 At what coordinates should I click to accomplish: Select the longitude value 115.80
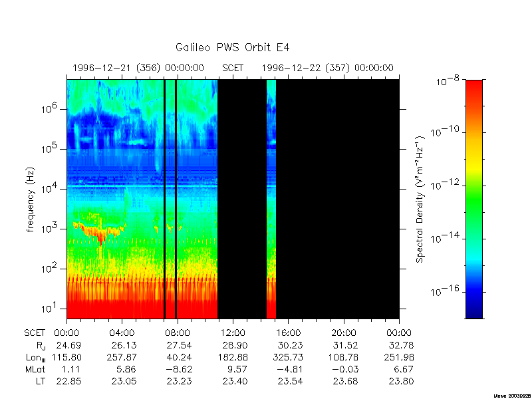66,357
